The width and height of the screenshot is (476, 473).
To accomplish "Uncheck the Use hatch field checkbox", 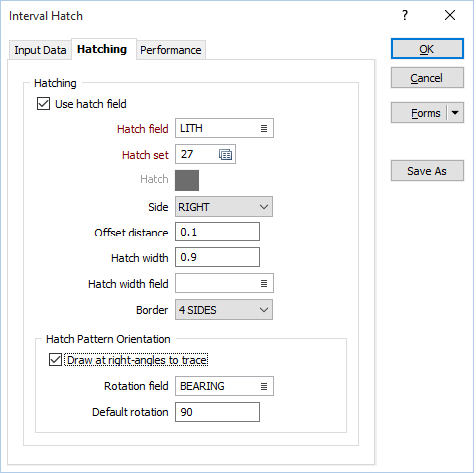I will 43,104.
